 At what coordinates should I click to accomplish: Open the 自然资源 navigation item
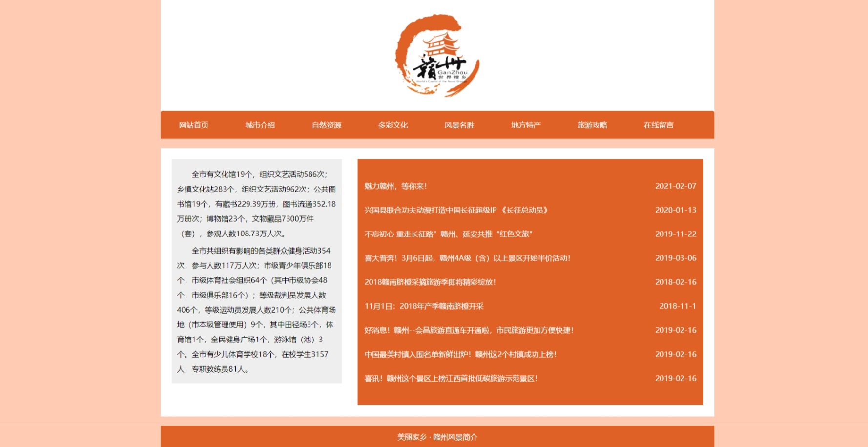[327, 125]
